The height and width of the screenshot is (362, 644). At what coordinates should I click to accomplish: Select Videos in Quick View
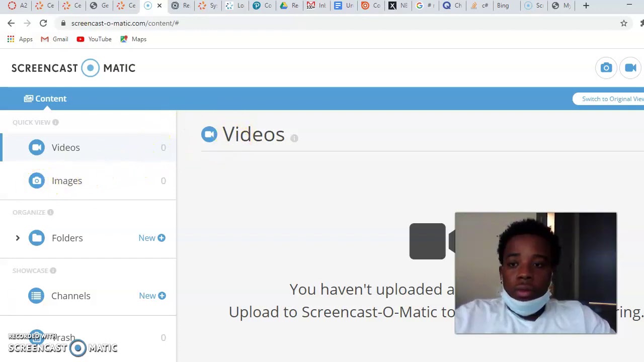[x=88, y=147]
